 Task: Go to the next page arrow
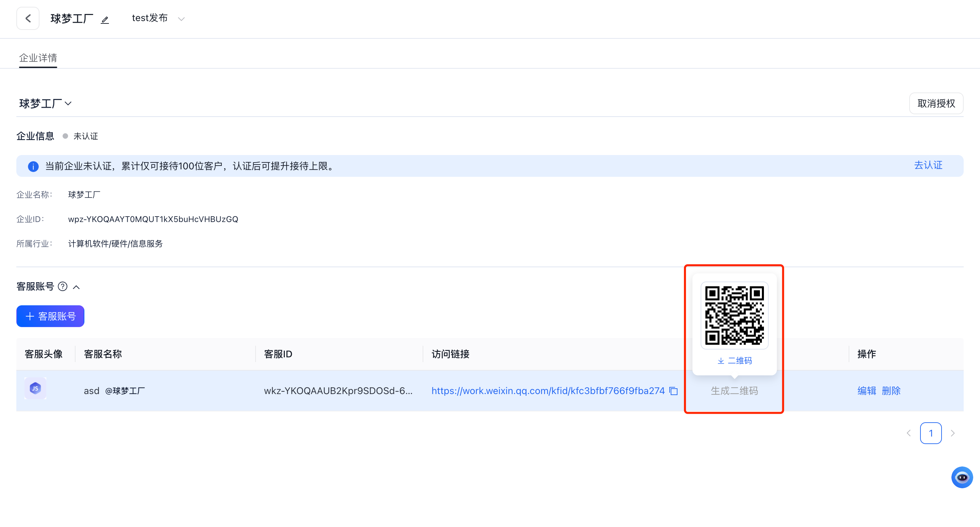coord(953,433)
